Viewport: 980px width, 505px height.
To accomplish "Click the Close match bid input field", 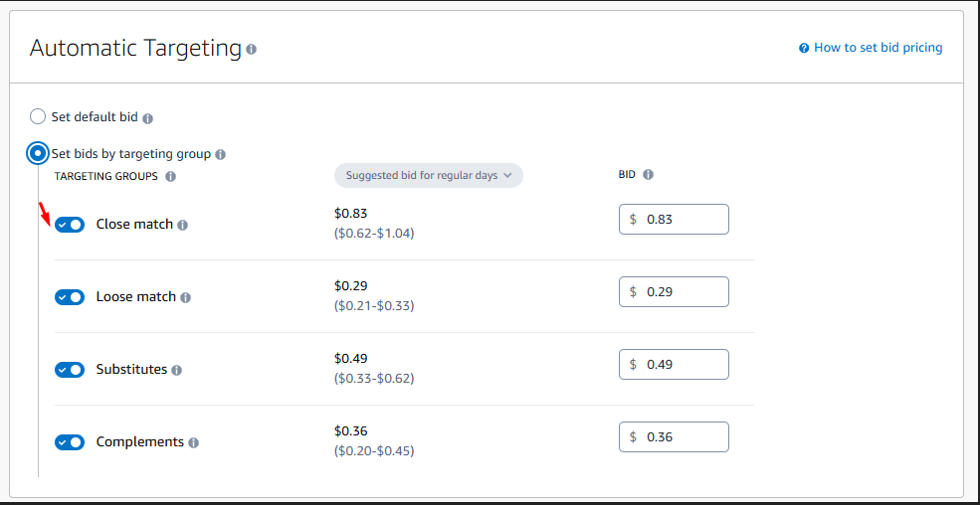I will pos(684,220).
